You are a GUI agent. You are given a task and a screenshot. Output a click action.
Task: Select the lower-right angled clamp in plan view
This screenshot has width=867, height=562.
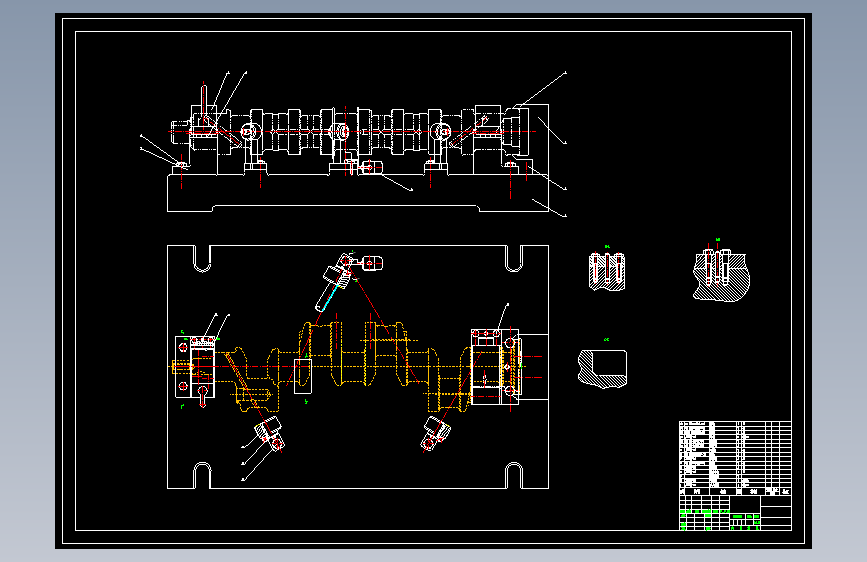(x=436, y=434)
